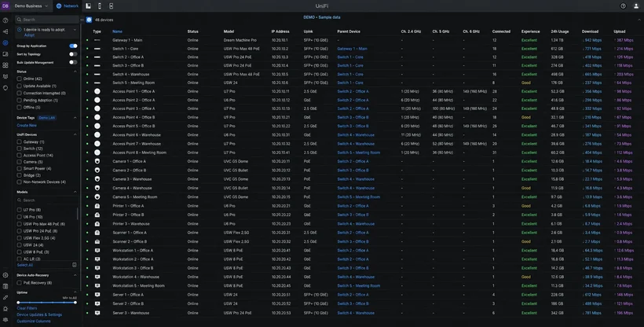The image size is (644, 327).
Task: Sort by the Status column header
Action: click(x=192, y=31)
